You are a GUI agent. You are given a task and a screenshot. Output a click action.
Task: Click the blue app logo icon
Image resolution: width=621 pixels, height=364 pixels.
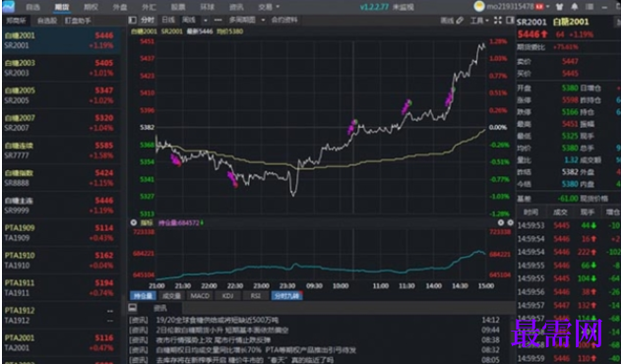pyautogui.click(x=8, y=6)
